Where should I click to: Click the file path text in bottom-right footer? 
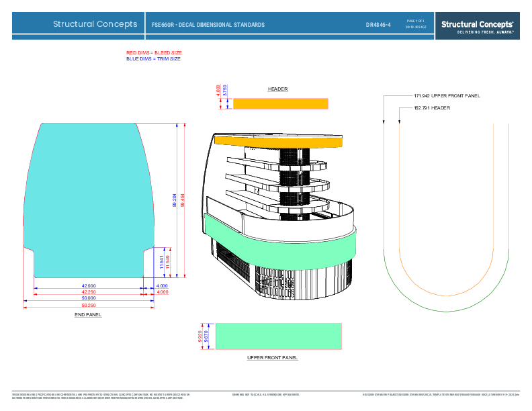point(441,395)
